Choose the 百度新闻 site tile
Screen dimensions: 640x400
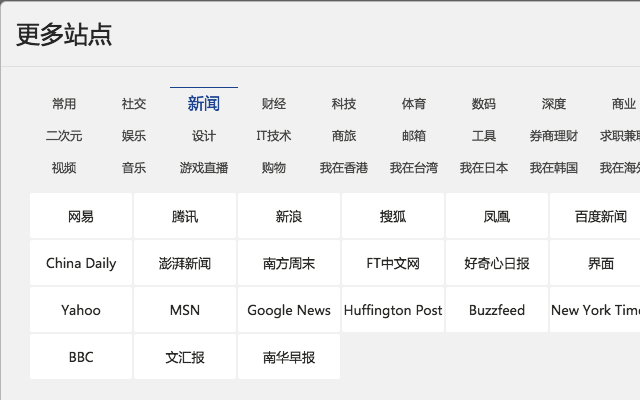click(x=595, y=216)
